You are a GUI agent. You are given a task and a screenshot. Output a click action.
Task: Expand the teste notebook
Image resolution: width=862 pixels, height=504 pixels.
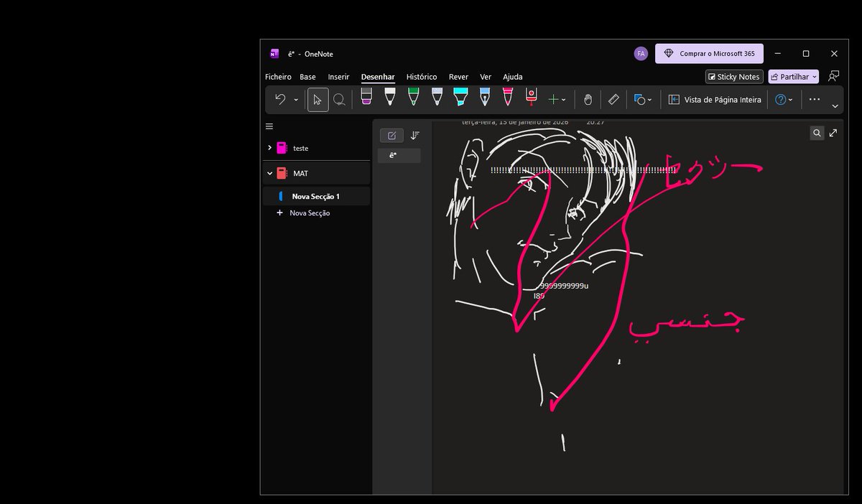269,148
